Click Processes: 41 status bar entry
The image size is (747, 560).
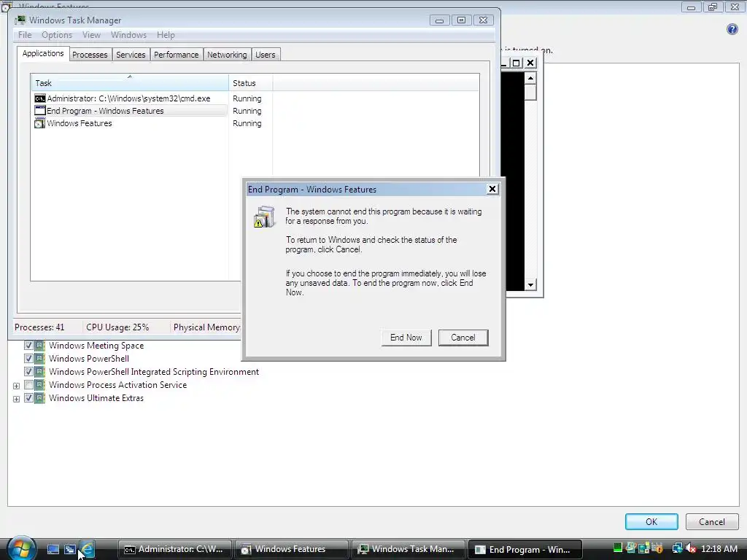coord(39,327)
